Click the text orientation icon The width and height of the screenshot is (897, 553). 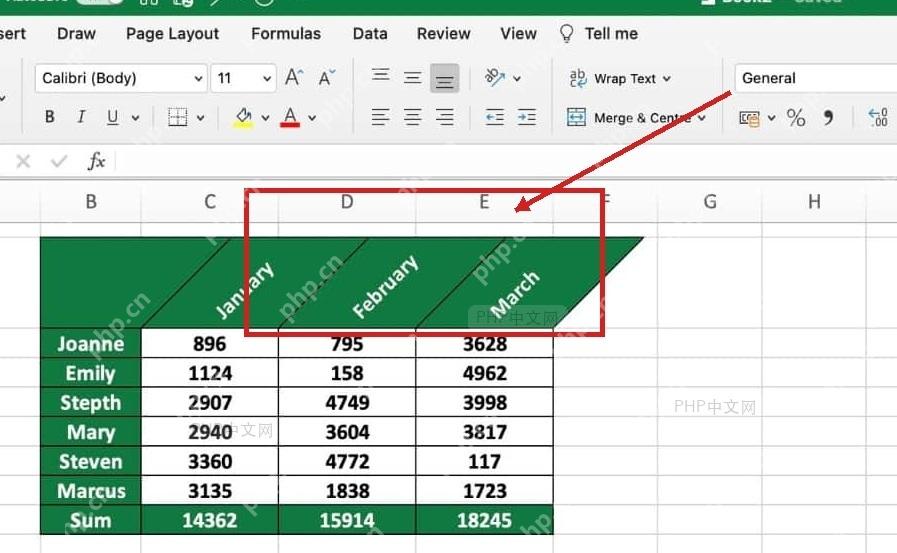pos(494,77)
